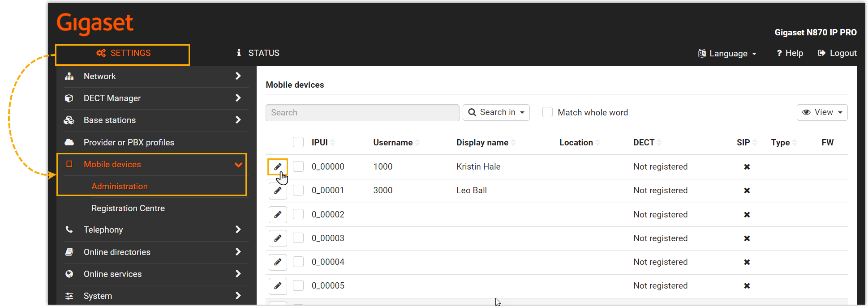Viewport: 868px width, 306px height.
Task: Enable Match whole word checkbox
Action: [x=547, y=112]
